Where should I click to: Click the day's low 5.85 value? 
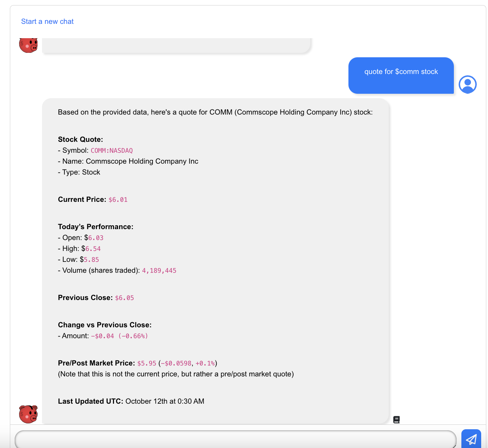pos(91,259)
